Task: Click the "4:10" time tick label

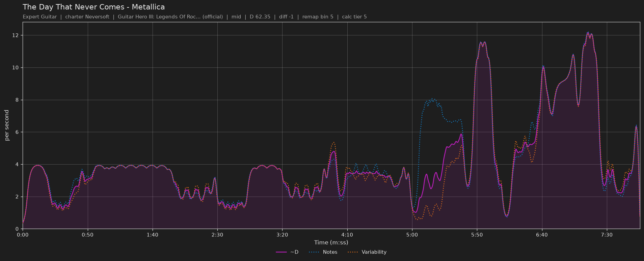Action: (x=347, y=235)
